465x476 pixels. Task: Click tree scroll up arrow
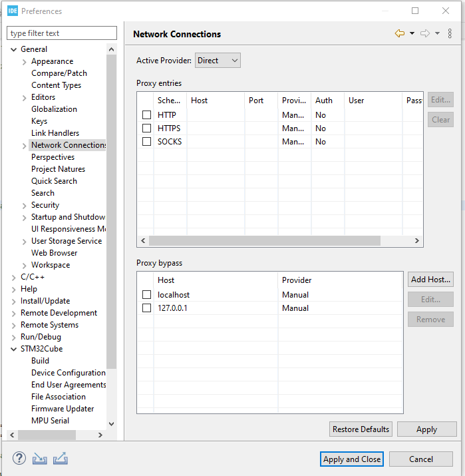(111, 49)
